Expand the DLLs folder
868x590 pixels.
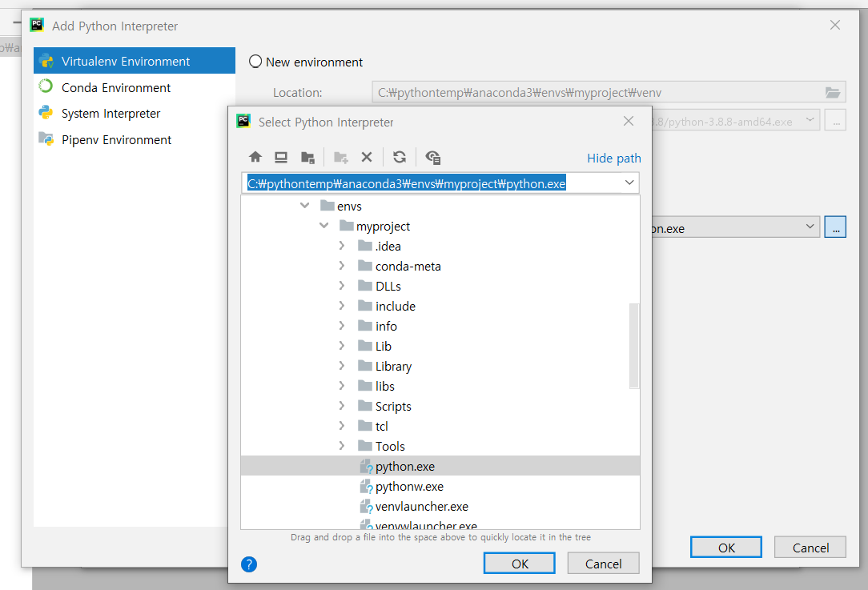point(342,286)
